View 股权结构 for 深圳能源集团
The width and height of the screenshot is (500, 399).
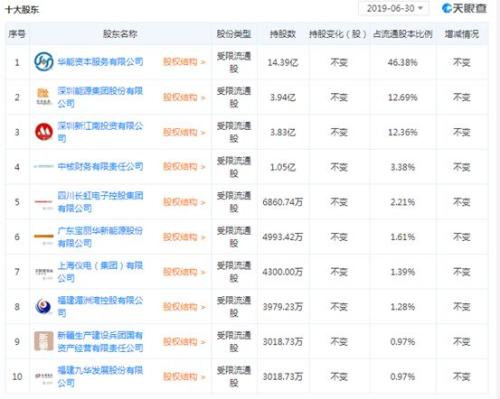tap(184, 97)
